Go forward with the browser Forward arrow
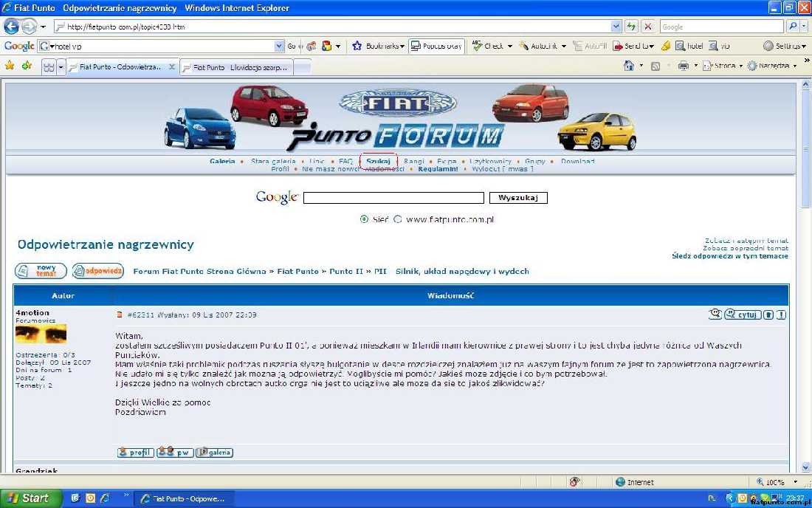This screenshot has height=508, width=812. pos(29,26)
